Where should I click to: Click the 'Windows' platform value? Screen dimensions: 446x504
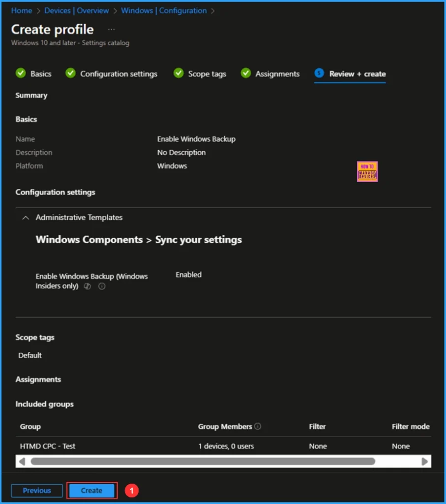point(172,166)
